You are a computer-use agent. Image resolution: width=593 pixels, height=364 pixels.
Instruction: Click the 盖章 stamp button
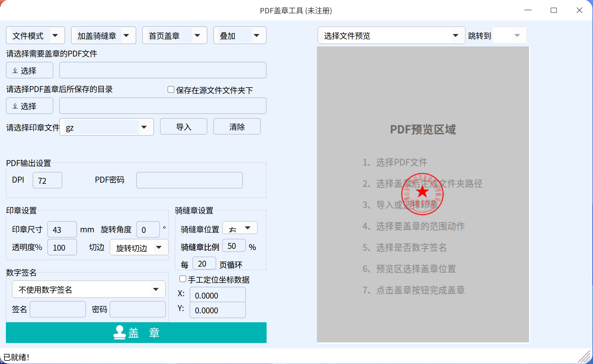coord(136,333)
